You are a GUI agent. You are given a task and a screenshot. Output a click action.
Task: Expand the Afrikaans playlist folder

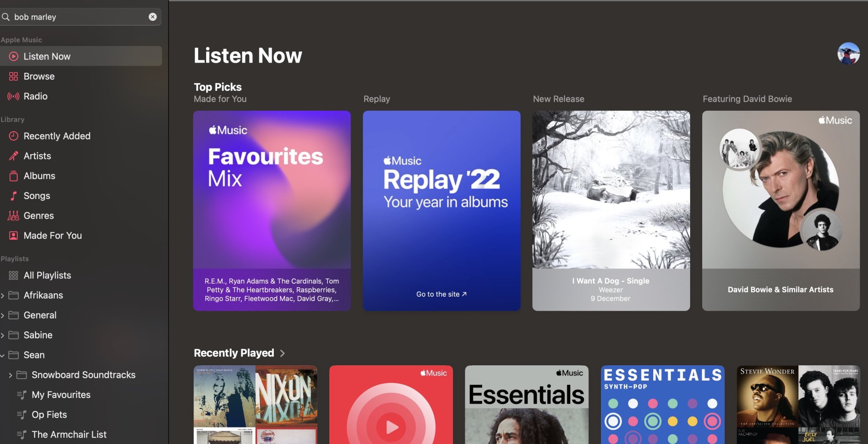pos(3,295)
